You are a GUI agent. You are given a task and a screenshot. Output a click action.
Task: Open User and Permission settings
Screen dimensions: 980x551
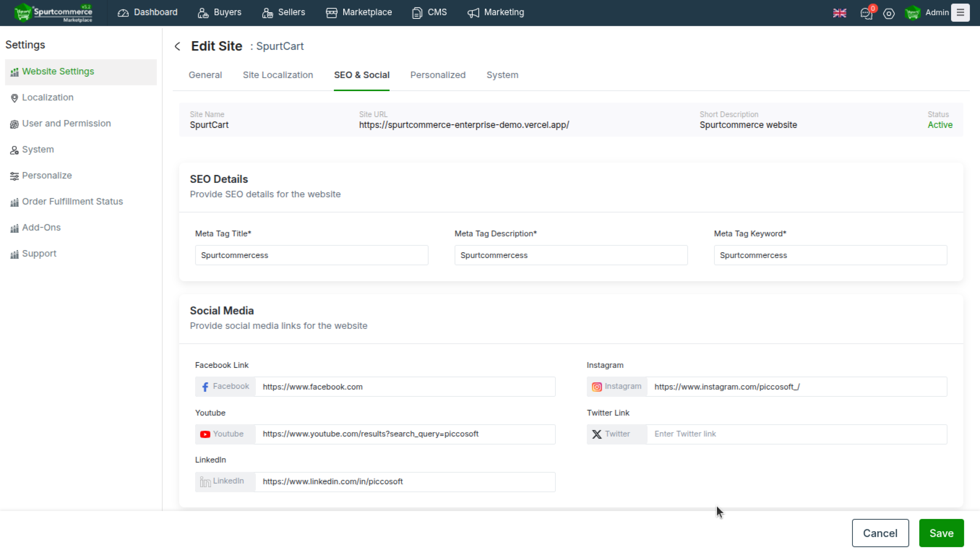point(66,124)
